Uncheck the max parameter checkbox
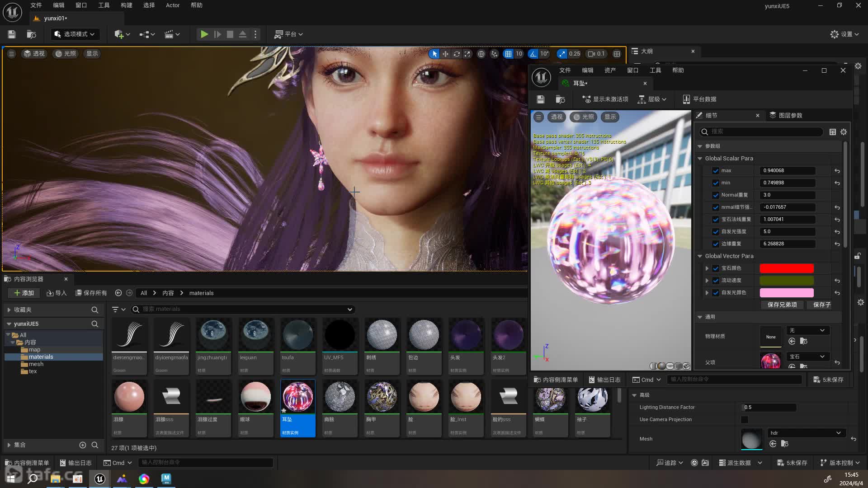 (x=716, y=171)
